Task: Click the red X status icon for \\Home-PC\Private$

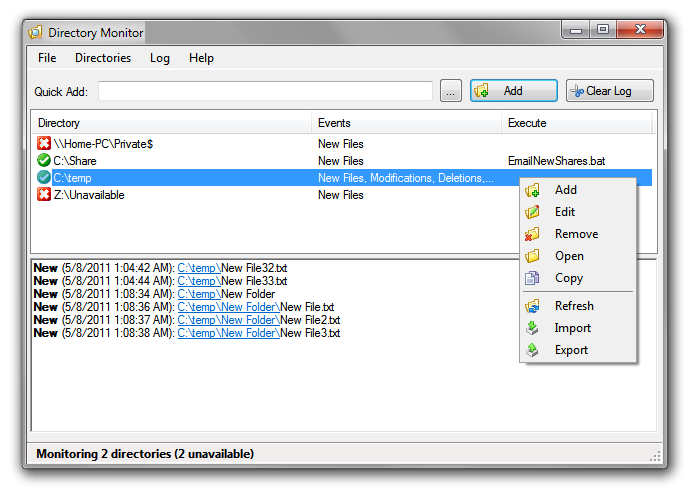Action: [44, 143]
